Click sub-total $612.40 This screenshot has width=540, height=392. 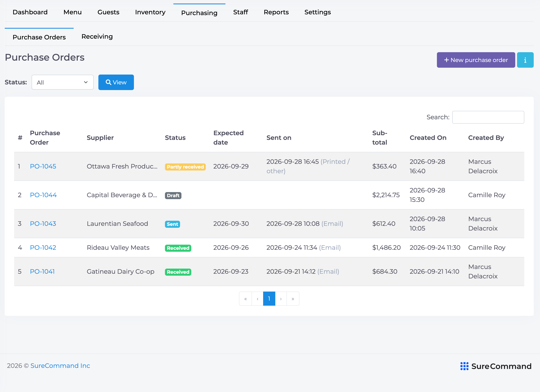384,224
